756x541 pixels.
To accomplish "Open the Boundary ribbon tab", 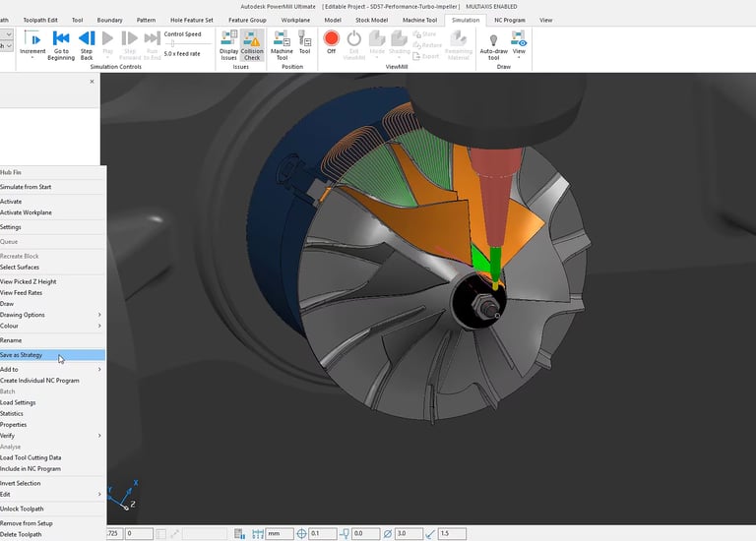I will point(109,21).
